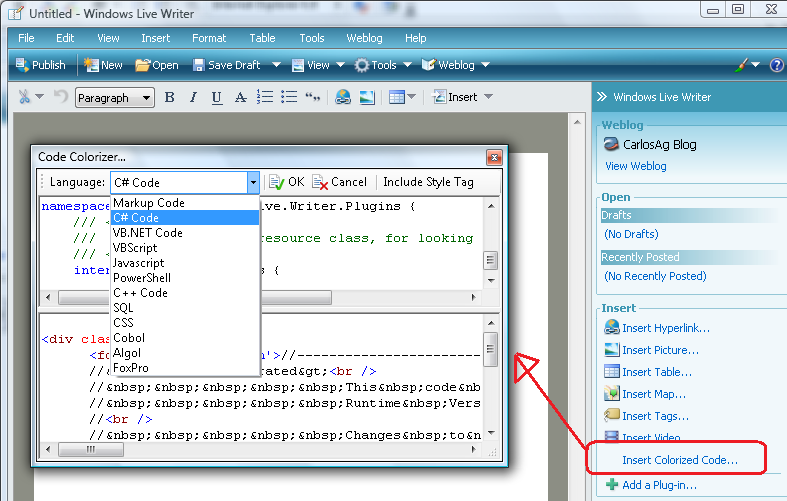Select SQL from language list
Screen dimensions: 787x501
click(x=185, y=308)
